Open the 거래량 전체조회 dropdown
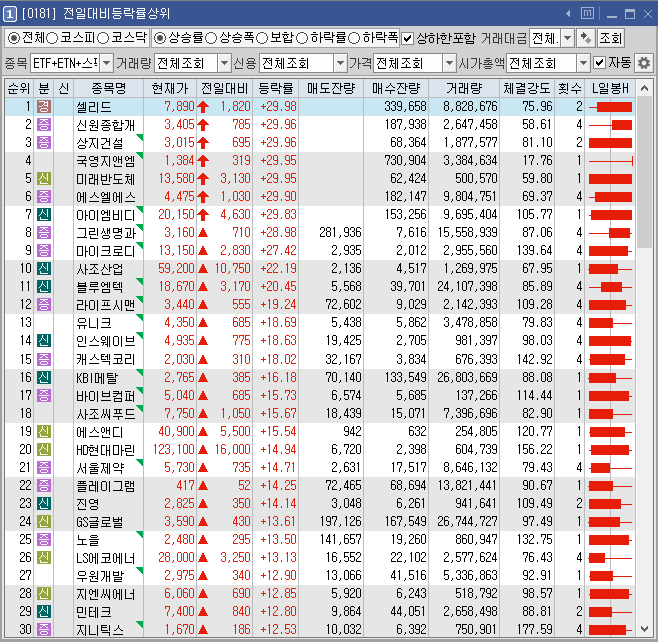This screenshot has width=658, height=642. tap(225, 63)
